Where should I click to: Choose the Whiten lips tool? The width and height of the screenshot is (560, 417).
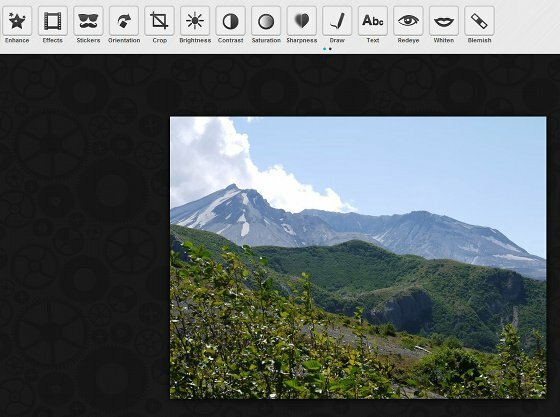[444, 21]
